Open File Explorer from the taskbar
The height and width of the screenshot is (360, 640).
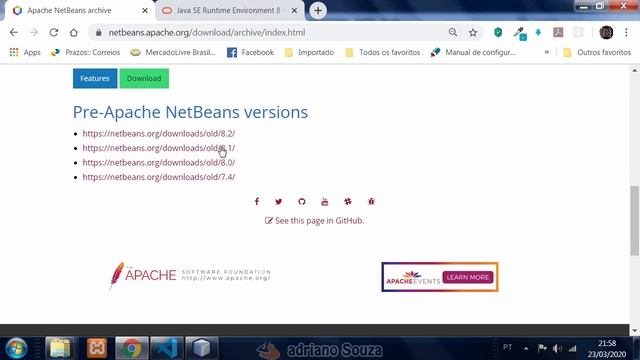tap(60, 348)
